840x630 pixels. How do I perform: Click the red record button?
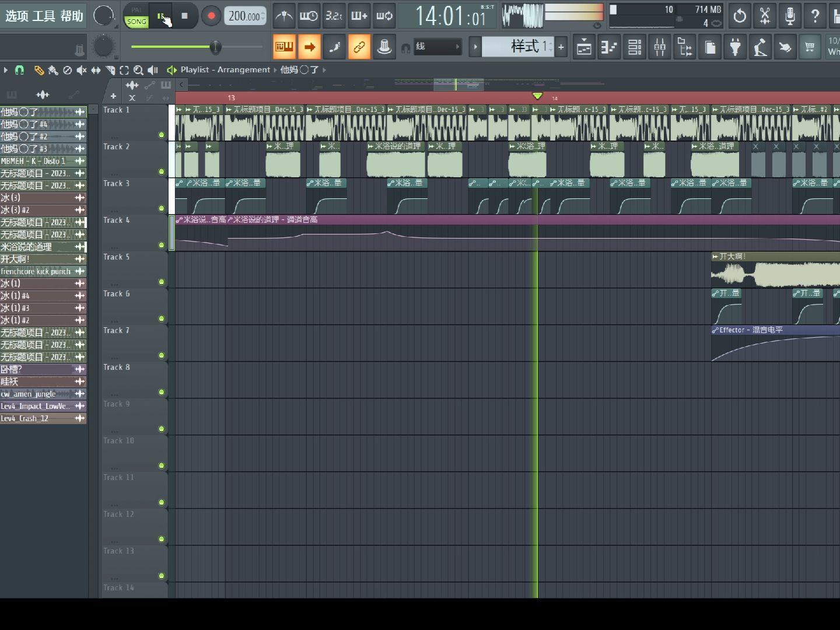click(211, 16)
